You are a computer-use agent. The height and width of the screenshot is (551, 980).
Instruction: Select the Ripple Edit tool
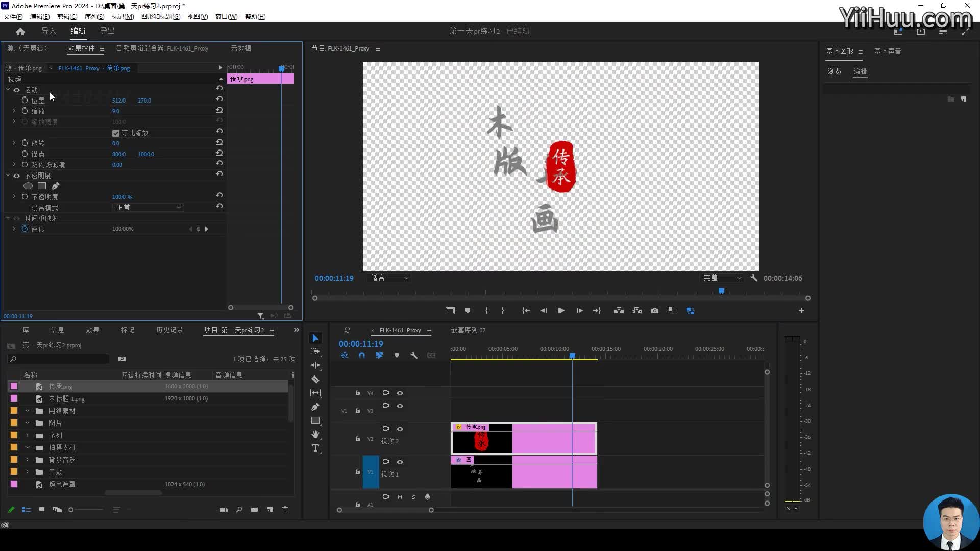(315, 365)
